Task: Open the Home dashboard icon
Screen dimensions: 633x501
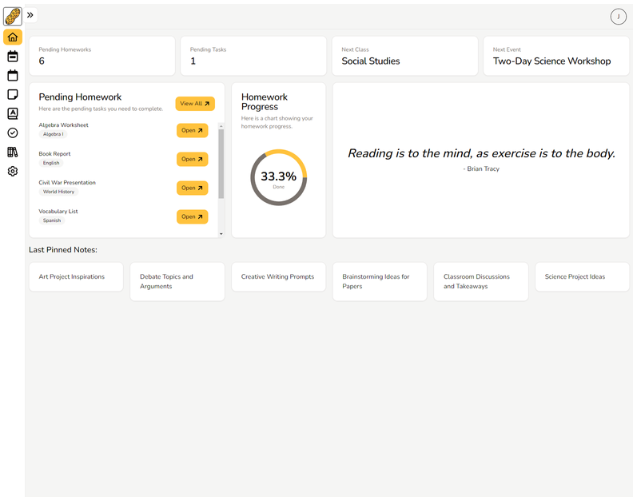Action: pos(13,37)
